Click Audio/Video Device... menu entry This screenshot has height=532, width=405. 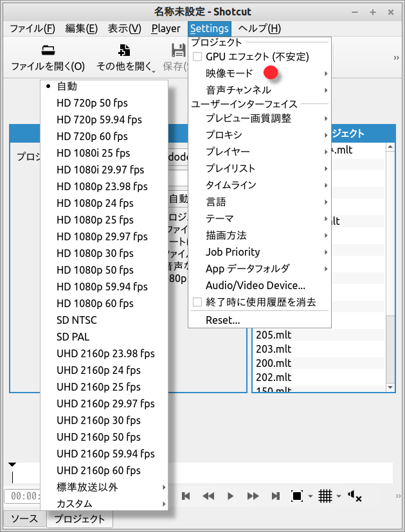click(x=255, y=285)
